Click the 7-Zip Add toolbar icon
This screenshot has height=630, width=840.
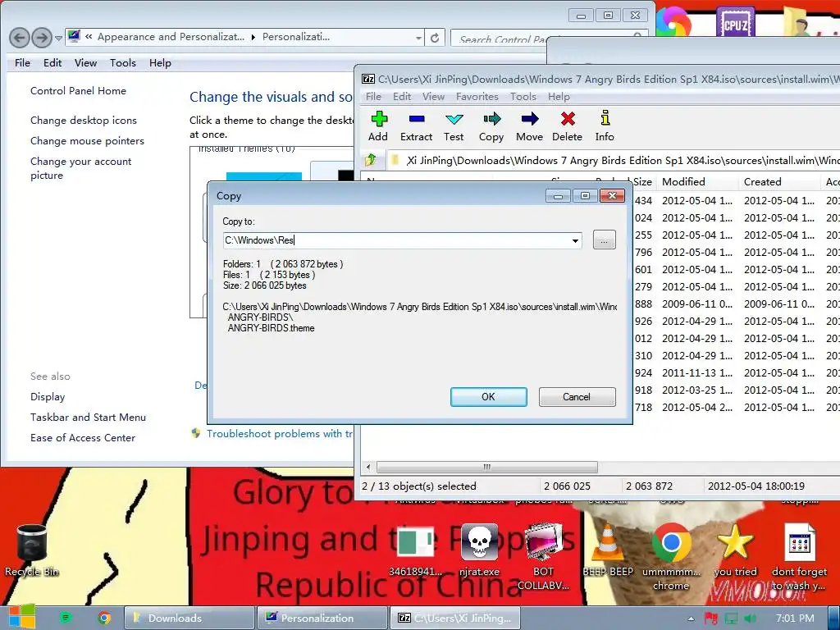click(378, 126)
